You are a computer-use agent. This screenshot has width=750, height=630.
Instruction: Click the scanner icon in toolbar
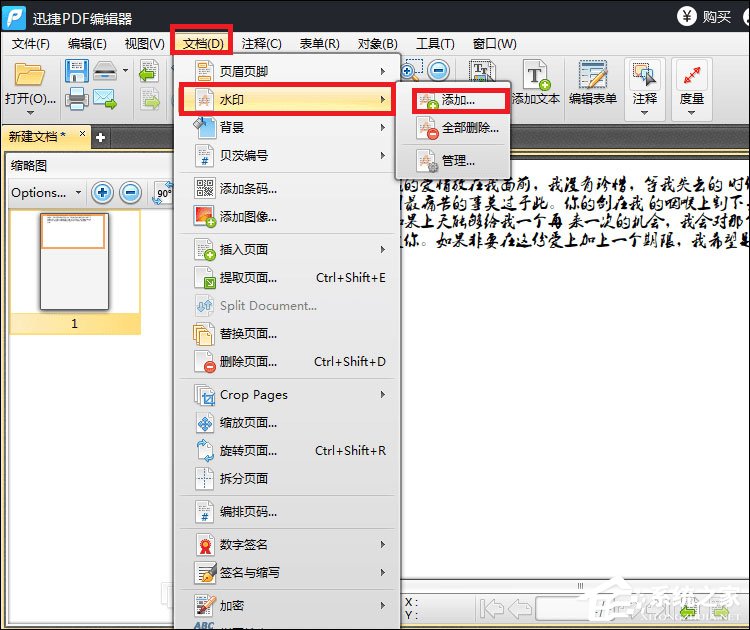click(x=105, y=71)
